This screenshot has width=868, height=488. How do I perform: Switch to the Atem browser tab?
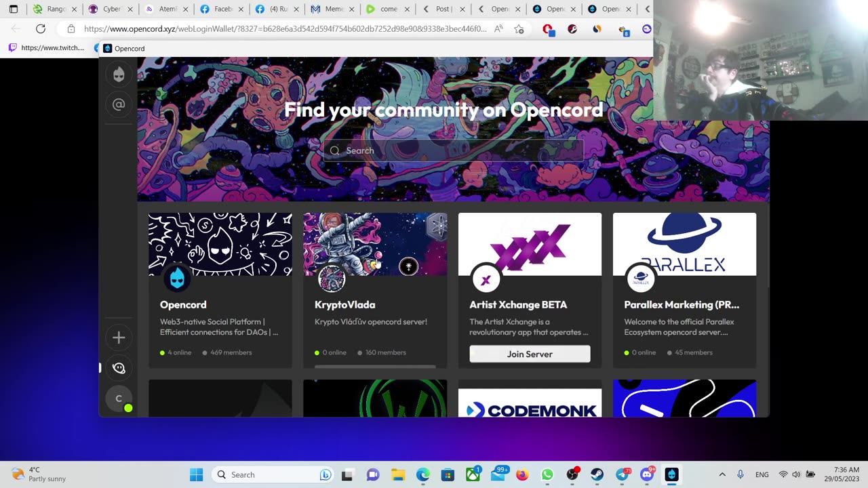click(166, 9)
